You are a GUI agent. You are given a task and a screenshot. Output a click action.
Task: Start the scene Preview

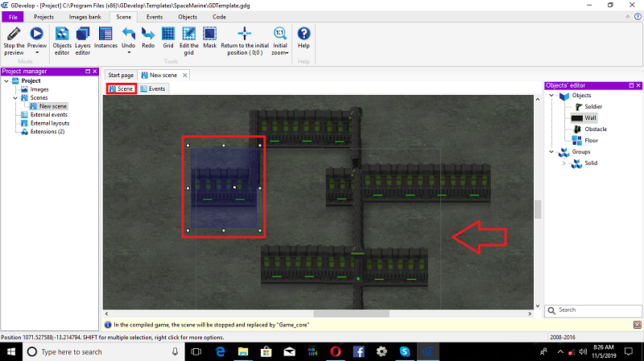[36, 34]
